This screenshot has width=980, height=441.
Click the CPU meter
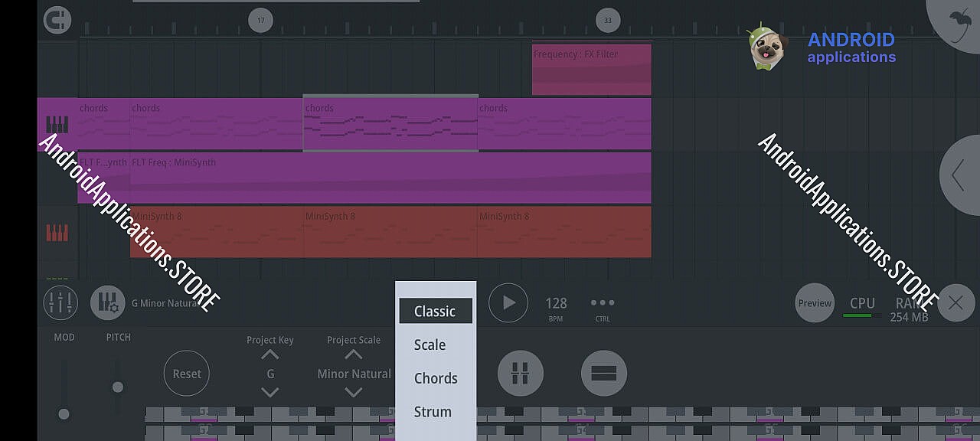click(x=862, y=306)
